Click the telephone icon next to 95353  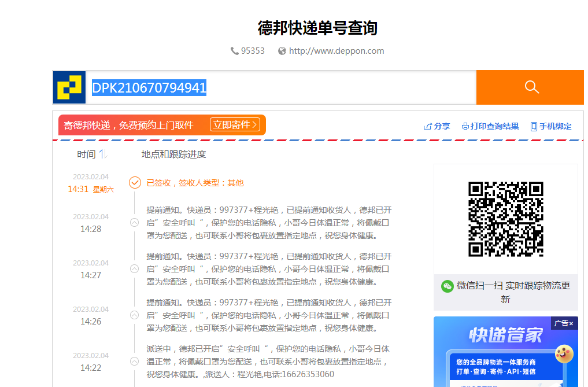coord(234,51)
